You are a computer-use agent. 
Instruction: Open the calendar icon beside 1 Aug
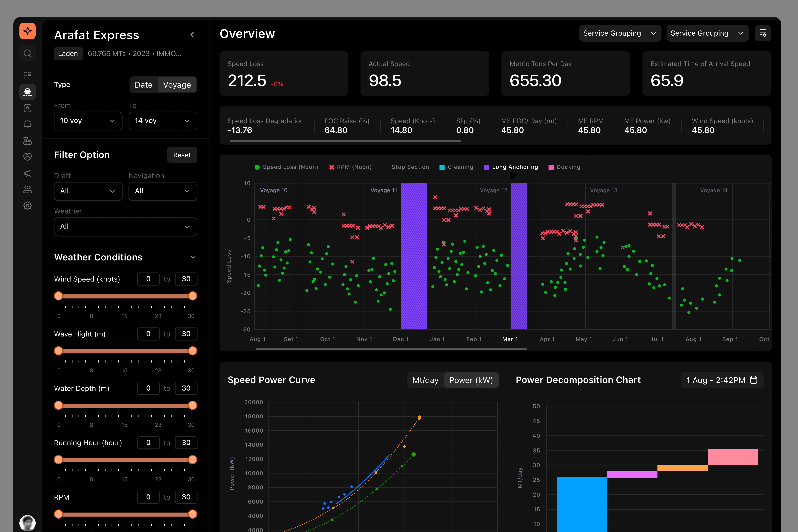754,380
